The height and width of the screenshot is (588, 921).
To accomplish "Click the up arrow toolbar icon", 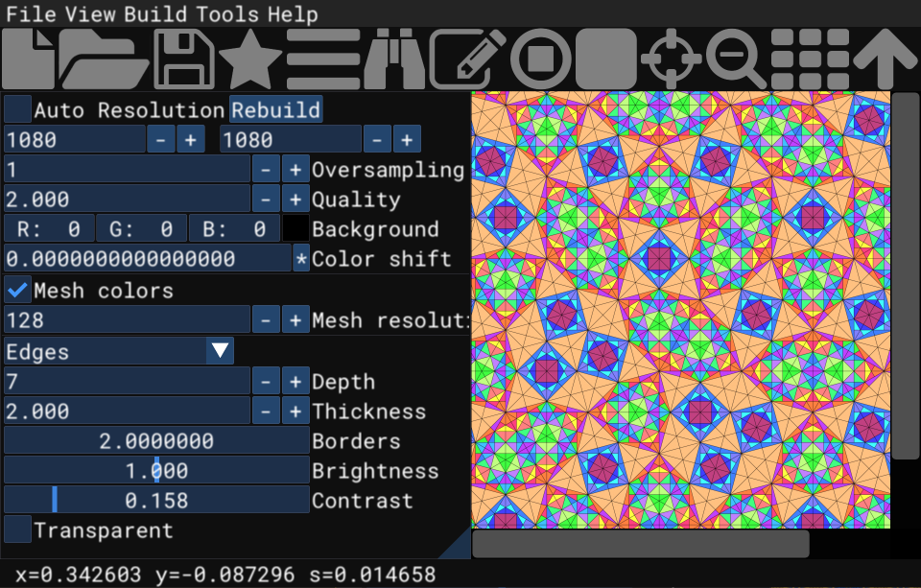I will tap(885, 59).
